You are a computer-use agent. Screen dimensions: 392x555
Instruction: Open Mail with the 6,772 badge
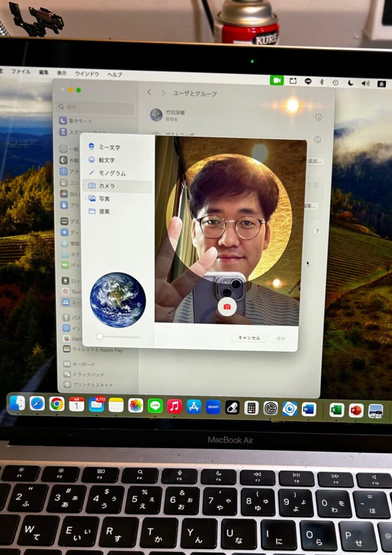tap(97, 405)
